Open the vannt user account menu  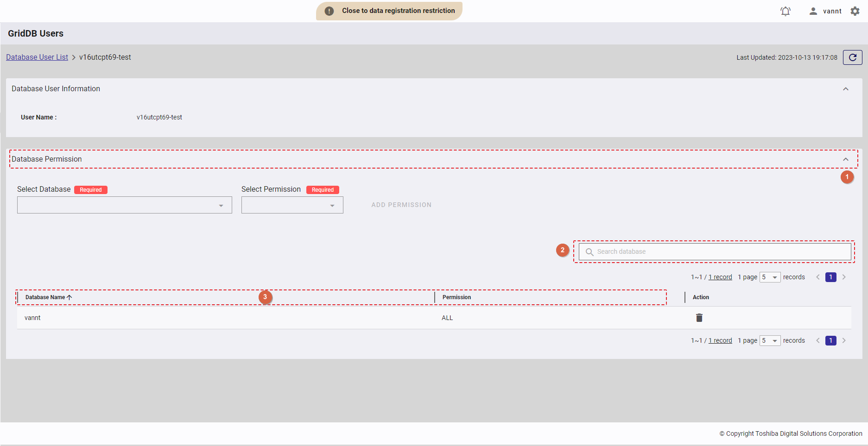tap(825, 11)
